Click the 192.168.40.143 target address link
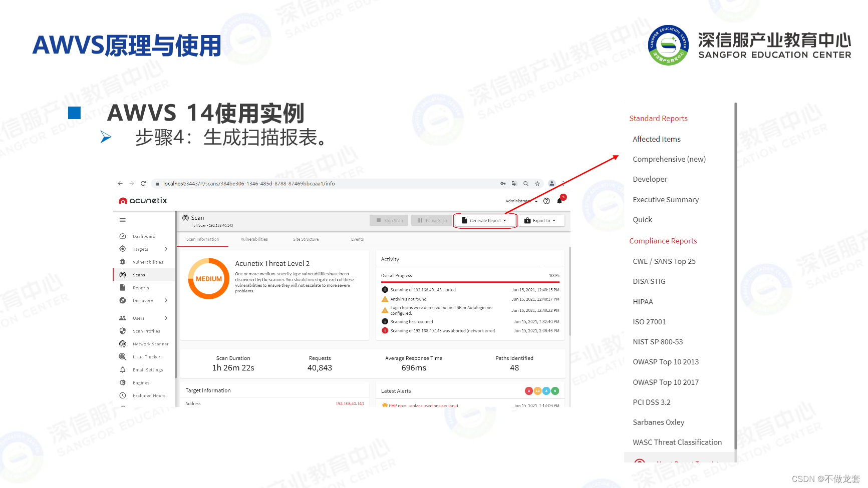The width and height of the screenshot is (868, 488). point(350,403)
